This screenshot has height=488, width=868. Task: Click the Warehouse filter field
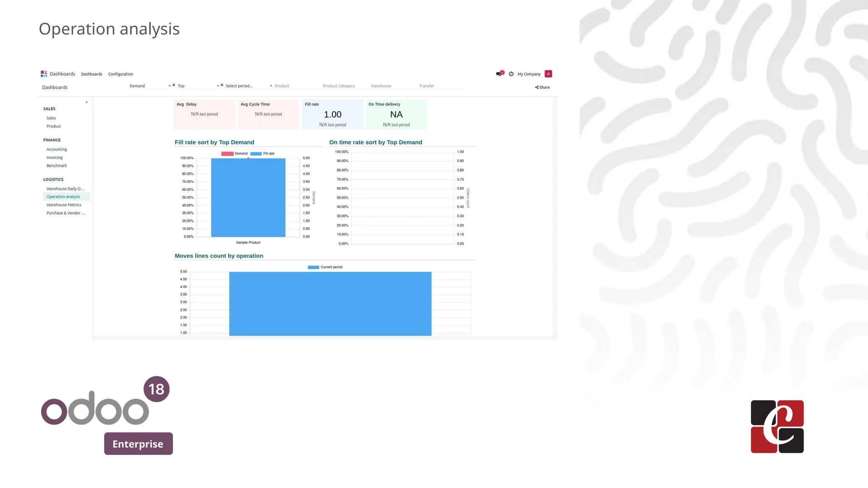tap(392, 86)
